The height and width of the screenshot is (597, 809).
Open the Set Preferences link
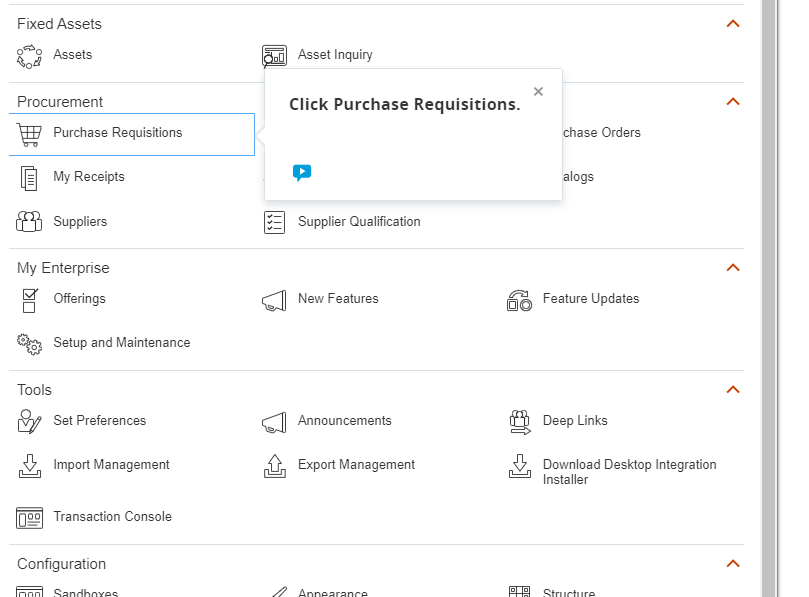[x=99, y=421]
